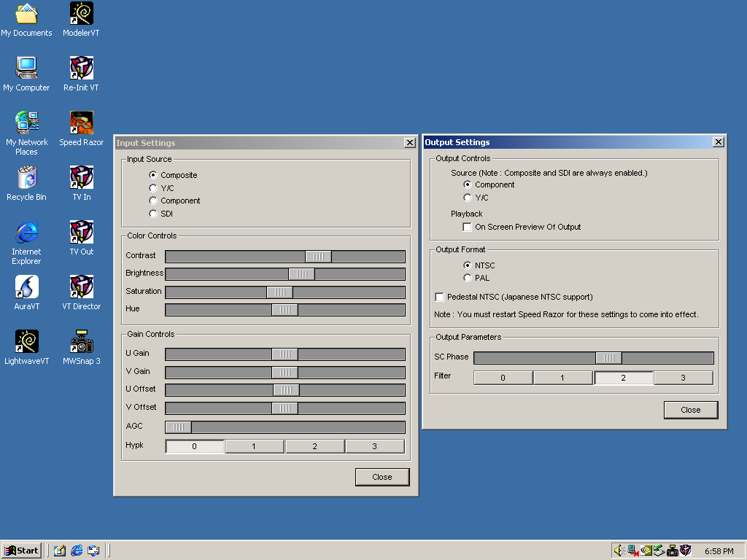Select the ModelerVT desktop shortcut
Viewport: 747px width, 560px height.
click(82, 20)
